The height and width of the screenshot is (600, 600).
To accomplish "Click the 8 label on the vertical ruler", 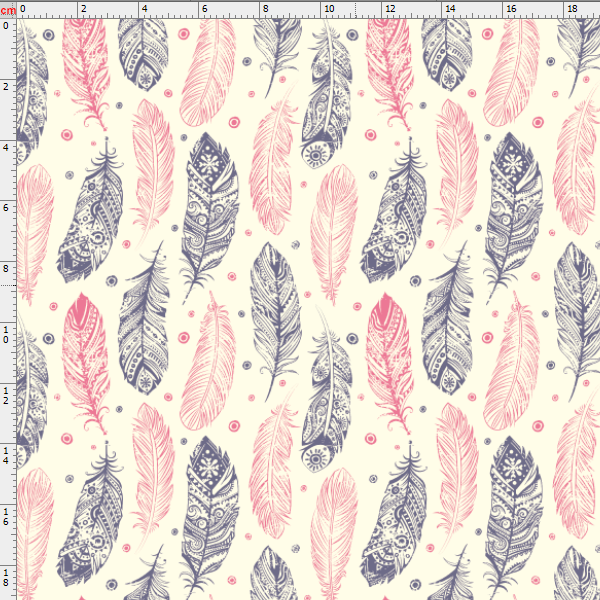I will (x=5, y=269).
